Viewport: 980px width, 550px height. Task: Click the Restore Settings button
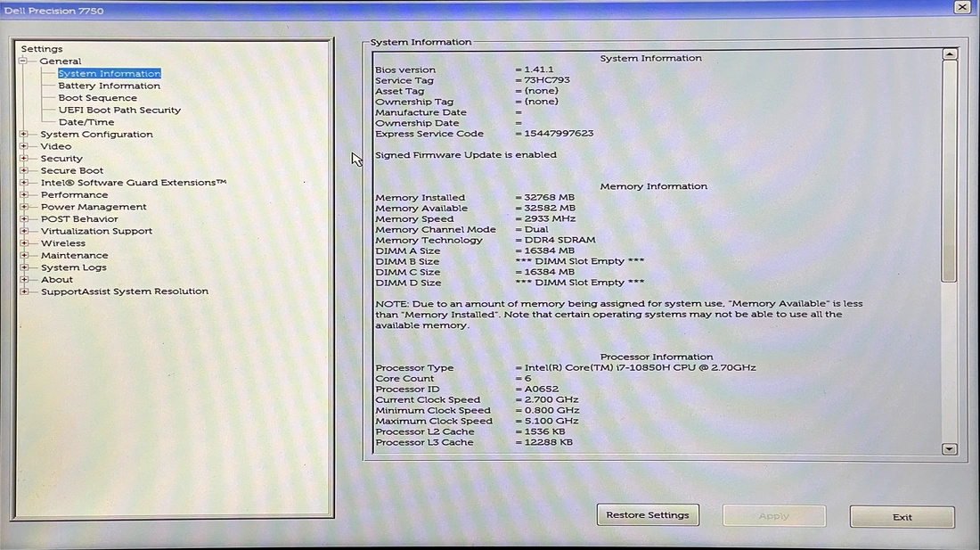(648, 514)
